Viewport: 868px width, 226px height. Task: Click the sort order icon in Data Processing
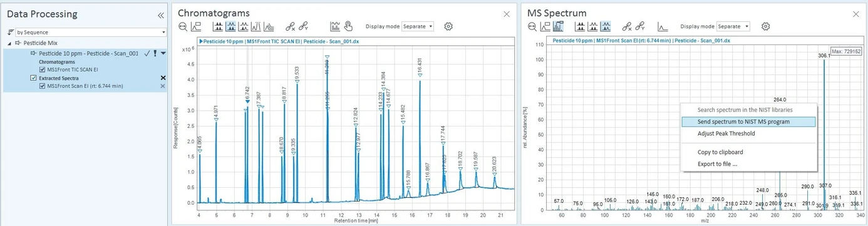[11, 32]
